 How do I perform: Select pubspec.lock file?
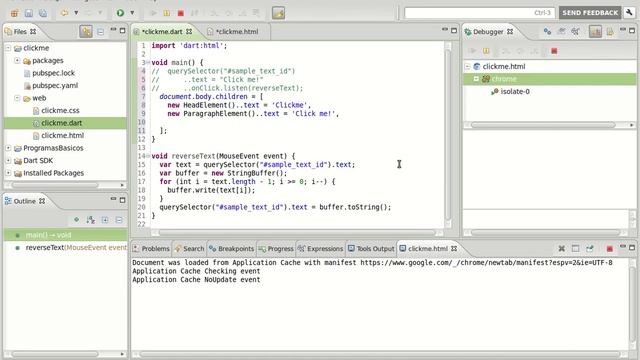tap(53, 73)
